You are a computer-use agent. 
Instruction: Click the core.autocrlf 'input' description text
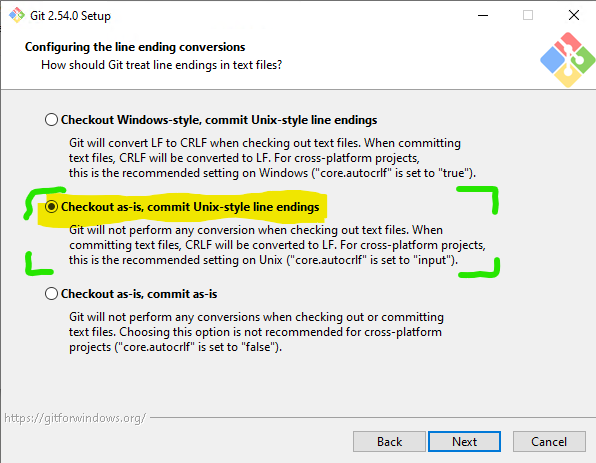coord(277,245)
